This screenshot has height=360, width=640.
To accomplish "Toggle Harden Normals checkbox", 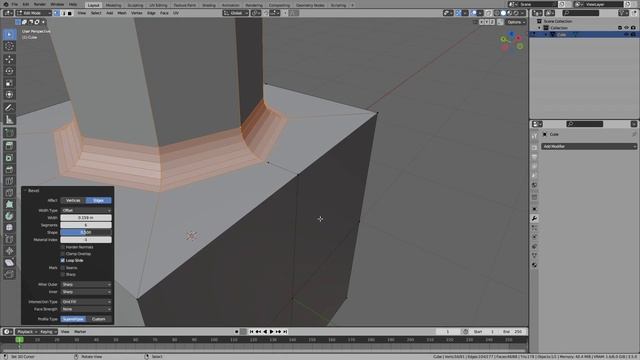I will [63, 247].
